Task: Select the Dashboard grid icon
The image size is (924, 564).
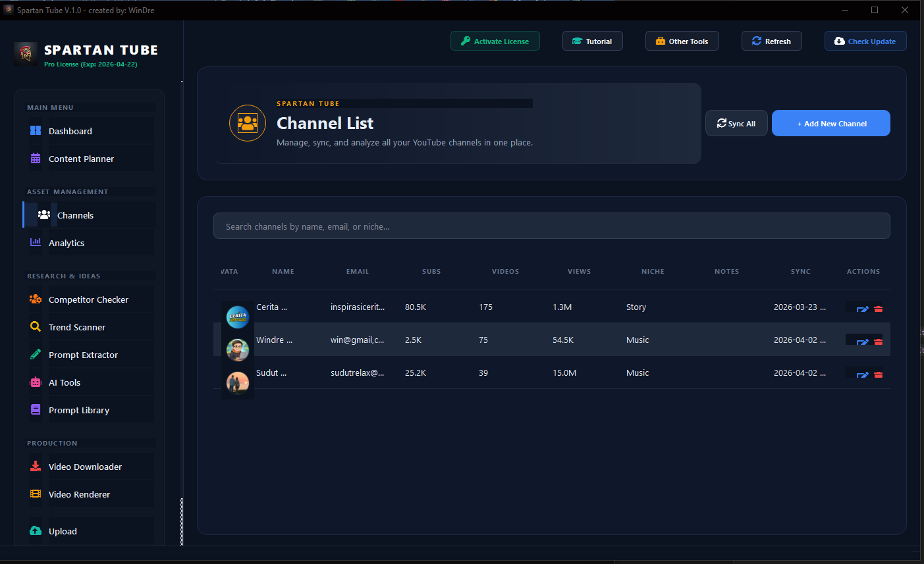Action: click(35, 130)
